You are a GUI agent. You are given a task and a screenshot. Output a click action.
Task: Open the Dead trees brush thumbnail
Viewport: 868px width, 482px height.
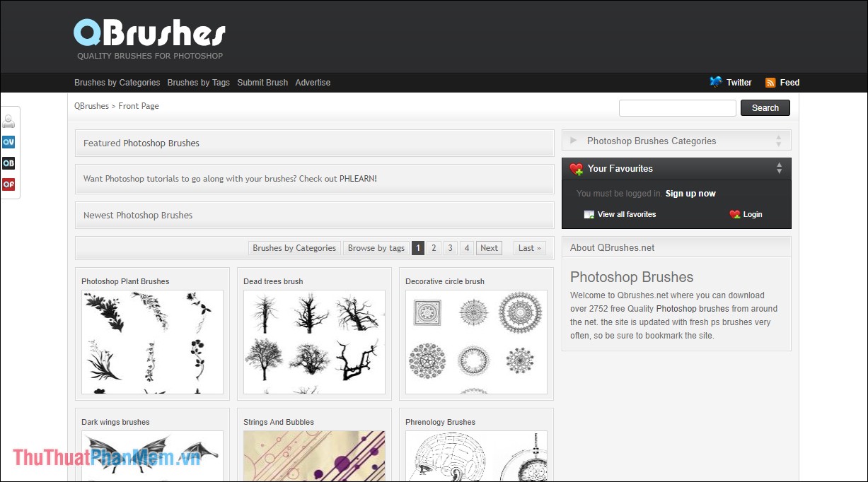pos(314,342)
